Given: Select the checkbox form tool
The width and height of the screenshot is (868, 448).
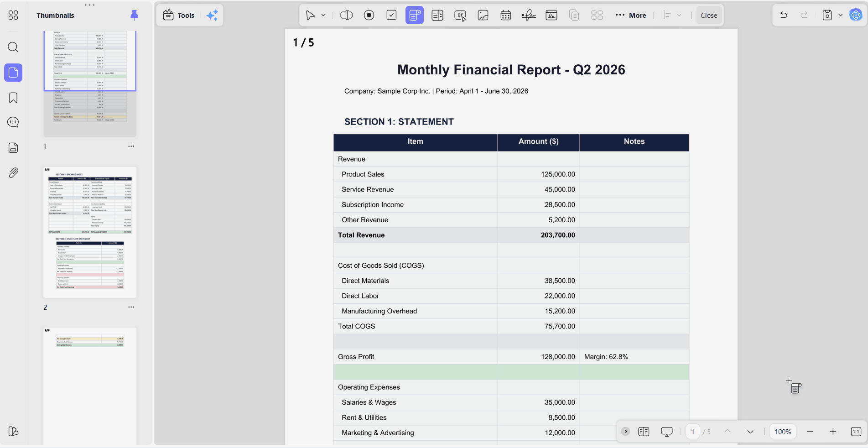Looking at the screenshot, I should tap(392, 16).
